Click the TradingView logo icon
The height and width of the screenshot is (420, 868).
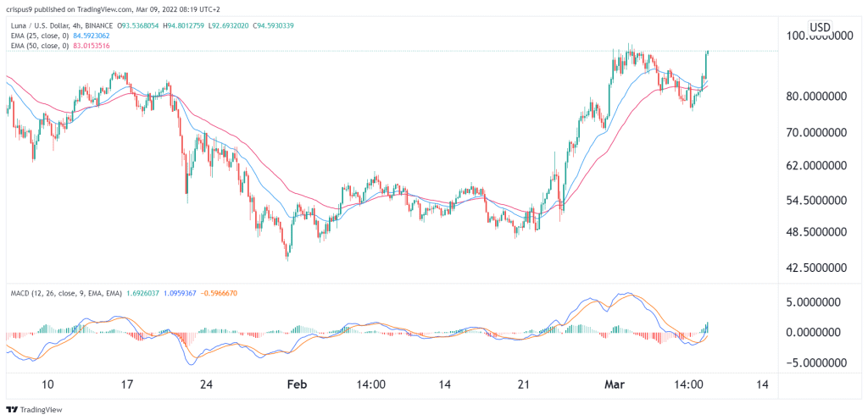click(x=11, y=410)
